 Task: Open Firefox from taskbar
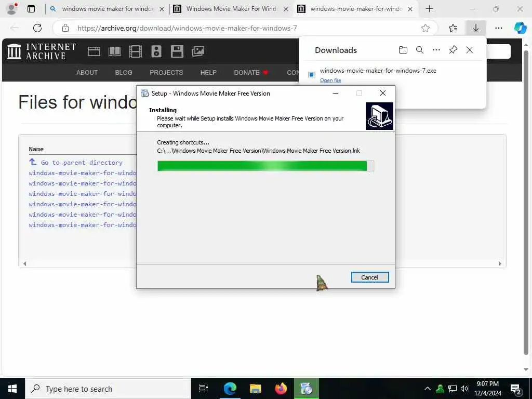click(x=281, y=389)
